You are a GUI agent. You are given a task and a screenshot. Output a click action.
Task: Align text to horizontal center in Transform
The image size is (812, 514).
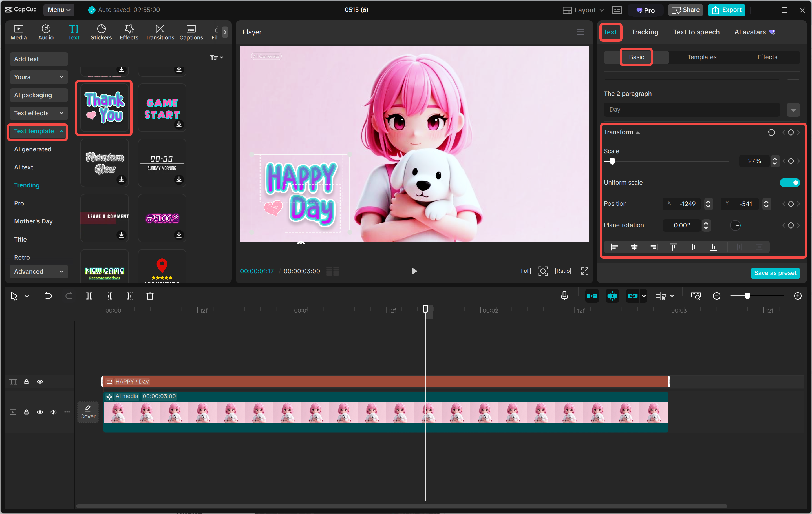[634, 247]
